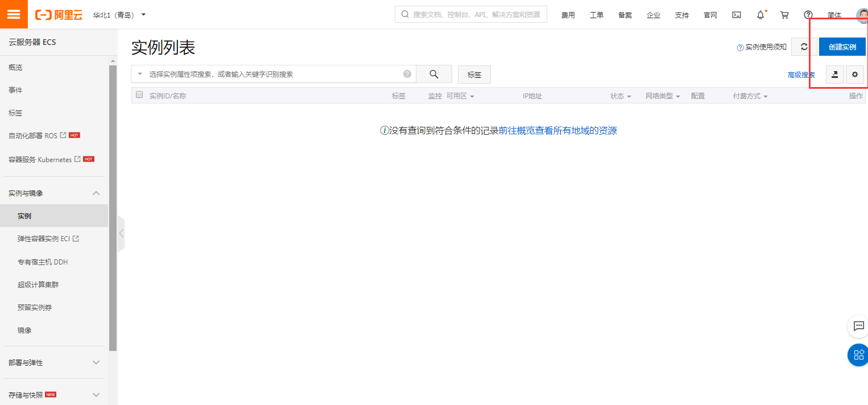Open the Cloud Shell terminal icon
868x405 pixels.
tap(736, 15)
